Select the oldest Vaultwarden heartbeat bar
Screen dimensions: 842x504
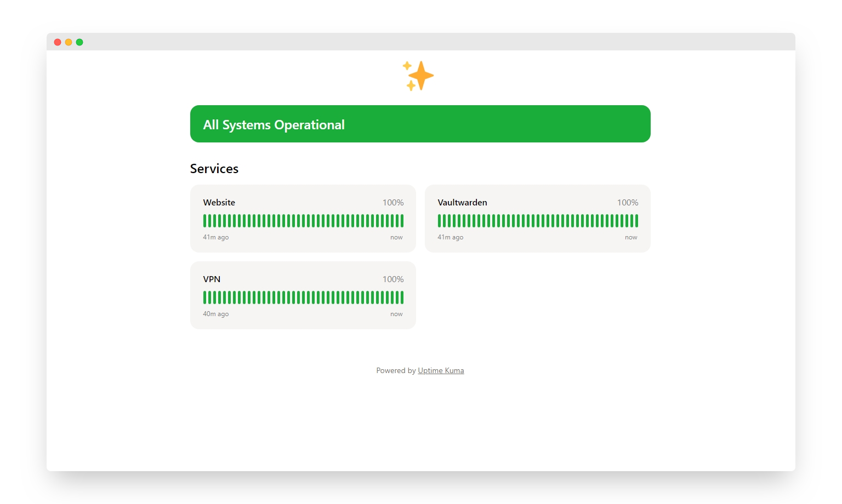[440, 221]
